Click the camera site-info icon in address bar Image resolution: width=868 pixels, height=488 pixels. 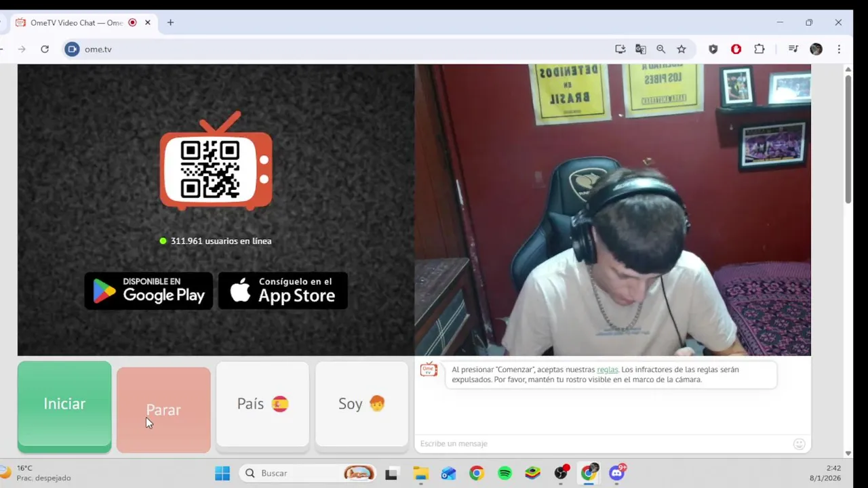coord(72,49)
